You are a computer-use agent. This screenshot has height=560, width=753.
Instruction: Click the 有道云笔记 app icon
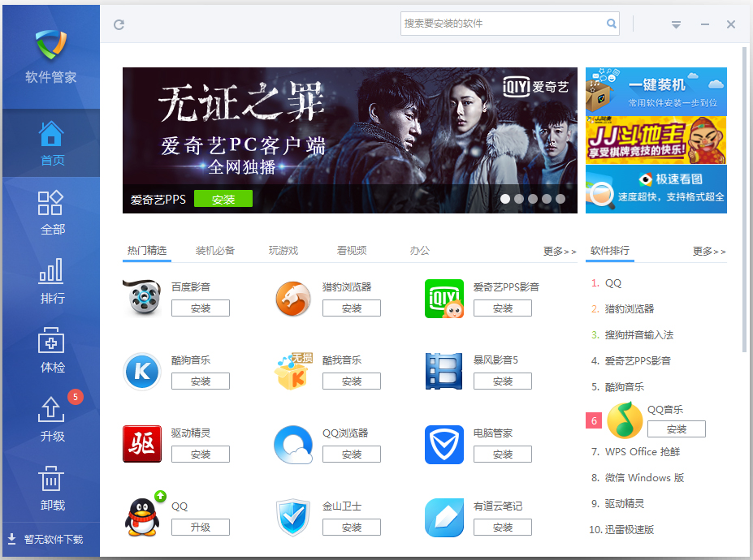tap(444, 517)
